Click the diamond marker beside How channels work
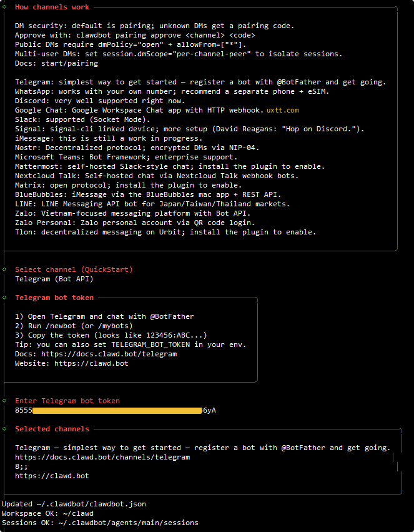The height and width of the screenshot is (532, 414). point(4,7)
